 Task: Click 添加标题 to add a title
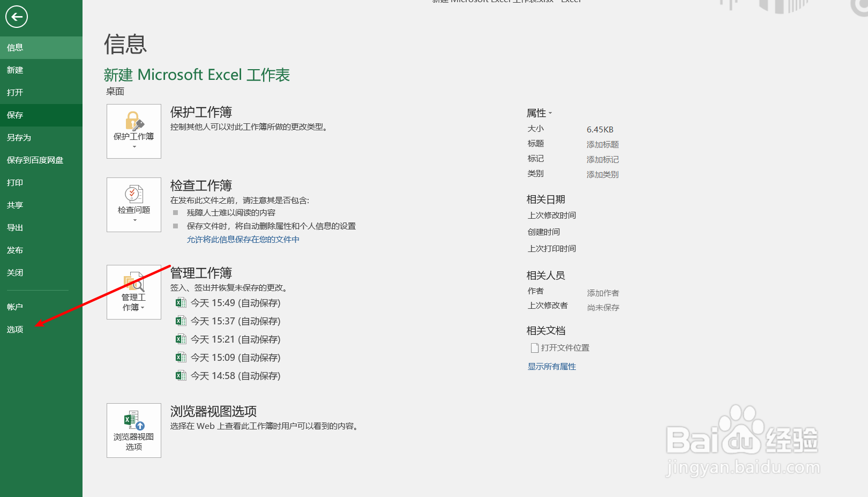602,144
